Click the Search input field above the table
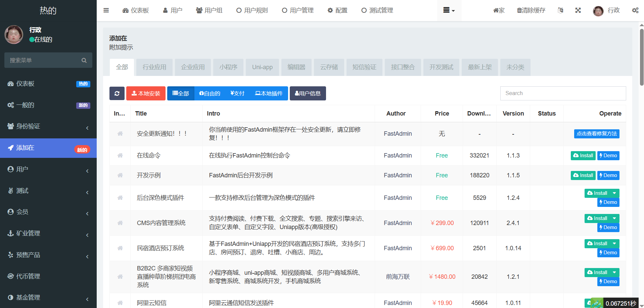Image resolution: width=644 pixels, height=308 pixels. pos(563,93)
